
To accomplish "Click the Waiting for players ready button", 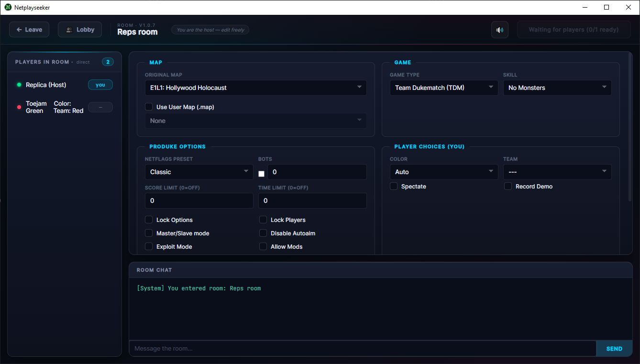I will point(574,30).
